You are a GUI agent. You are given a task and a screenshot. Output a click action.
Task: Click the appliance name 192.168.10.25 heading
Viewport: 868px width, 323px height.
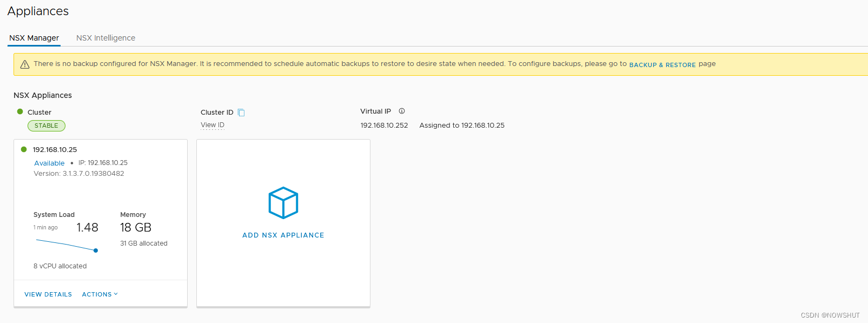[55, 149]
